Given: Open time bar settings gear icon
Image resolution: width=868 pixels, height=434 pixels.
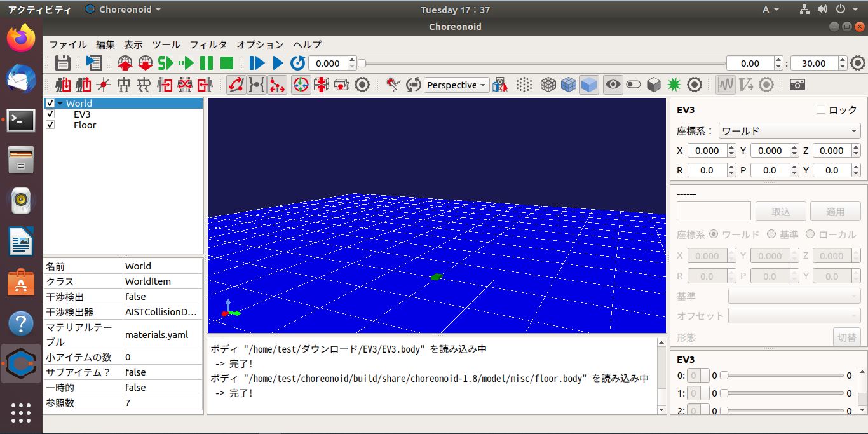Looking at the screenshot, I should 858,63.
